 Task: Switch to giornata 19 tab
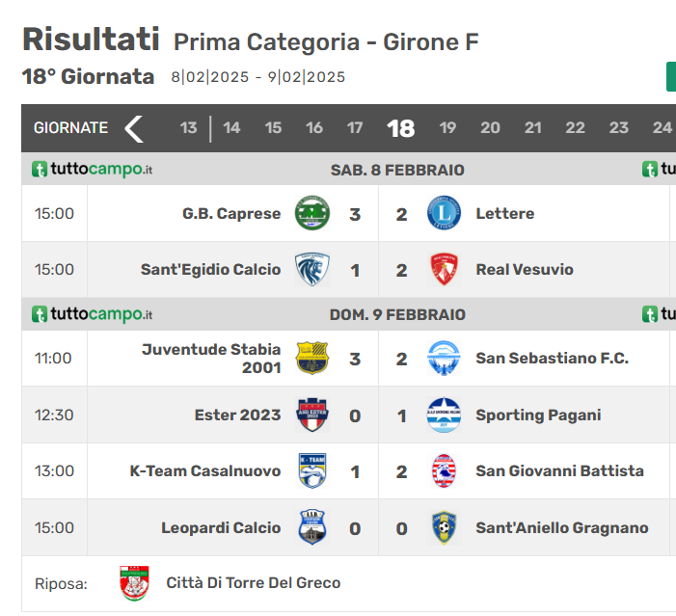(x=447, y=128)
